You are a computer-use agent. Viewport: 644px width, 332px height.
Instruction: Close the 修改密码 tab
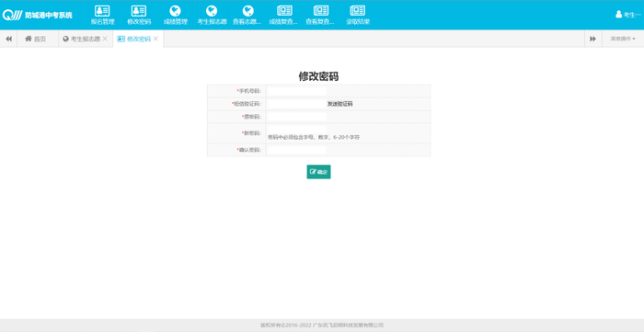[x=155, y=39]
